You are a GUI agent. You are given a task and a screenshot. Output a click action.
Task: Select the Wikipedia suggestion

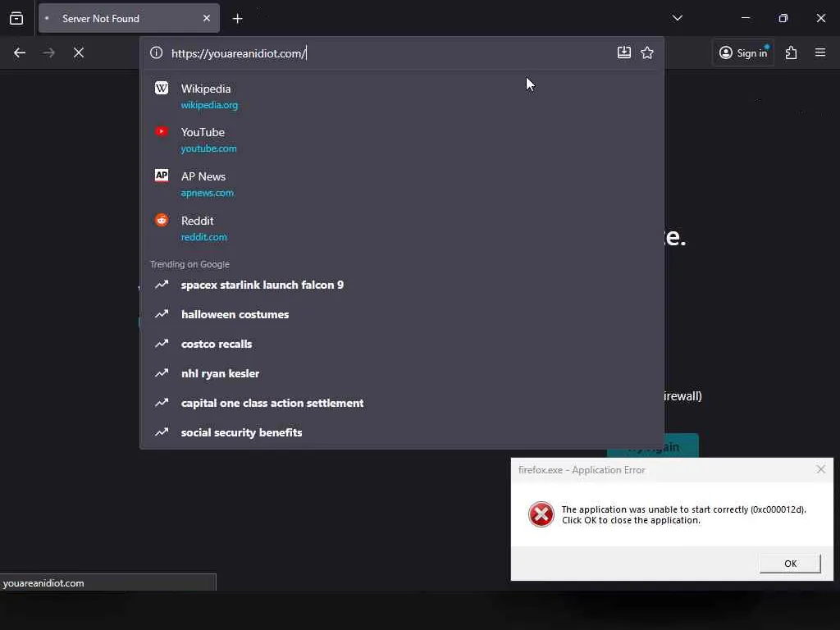(402, 96)
